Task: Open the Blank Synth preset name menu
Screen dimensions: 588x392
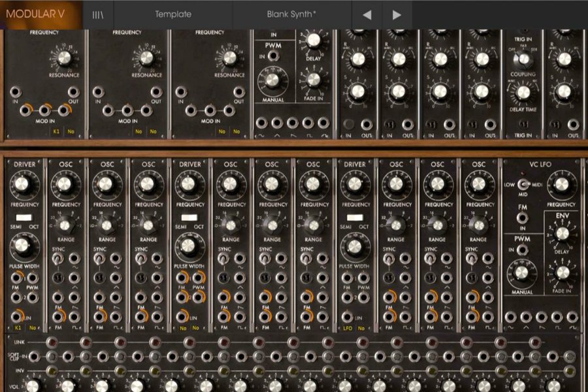Action: [x=291, y=14]
